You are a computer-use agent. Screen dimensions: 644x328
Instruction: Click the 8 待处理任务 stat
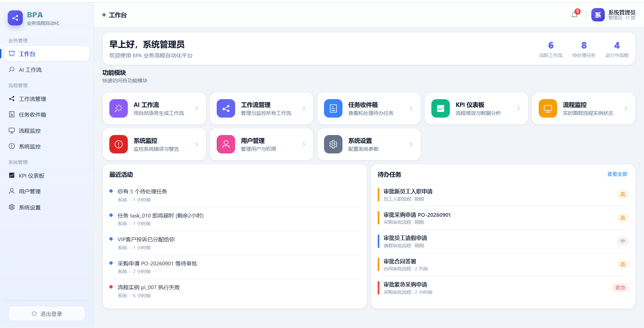[584, 49]
